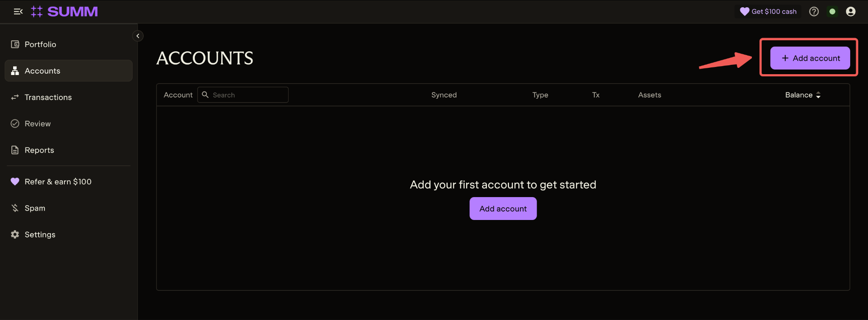Click the Synced column header
This screenshot has width=868, height=320.
[x=444, y=95]
